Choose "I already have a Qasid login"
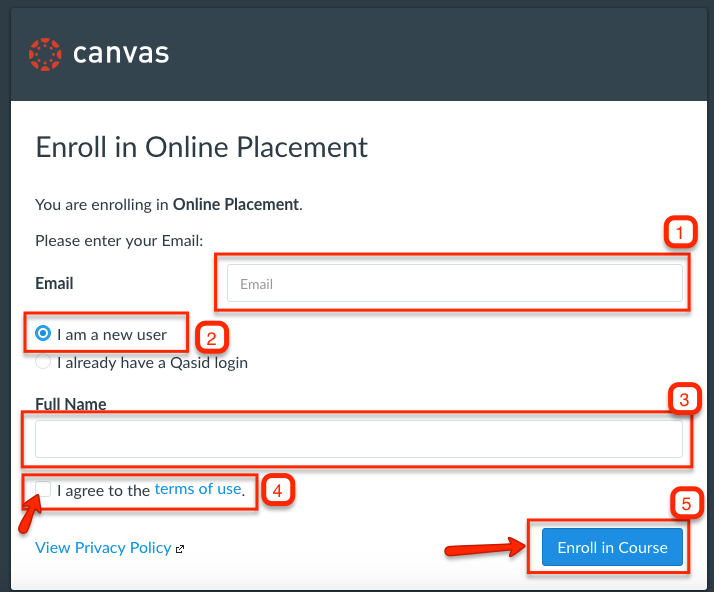Screen dimensions: 714x592 [43, 362]
